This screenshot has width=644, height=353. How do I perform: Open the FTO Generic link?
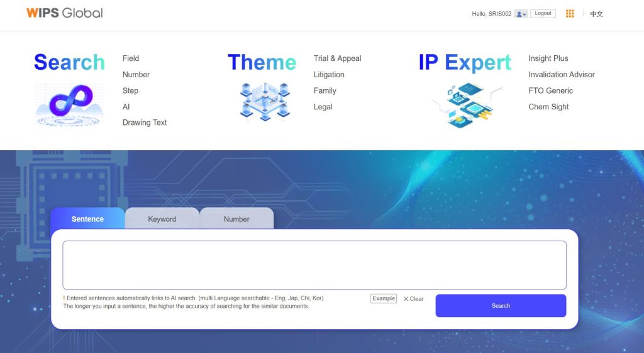click(550, 90)
